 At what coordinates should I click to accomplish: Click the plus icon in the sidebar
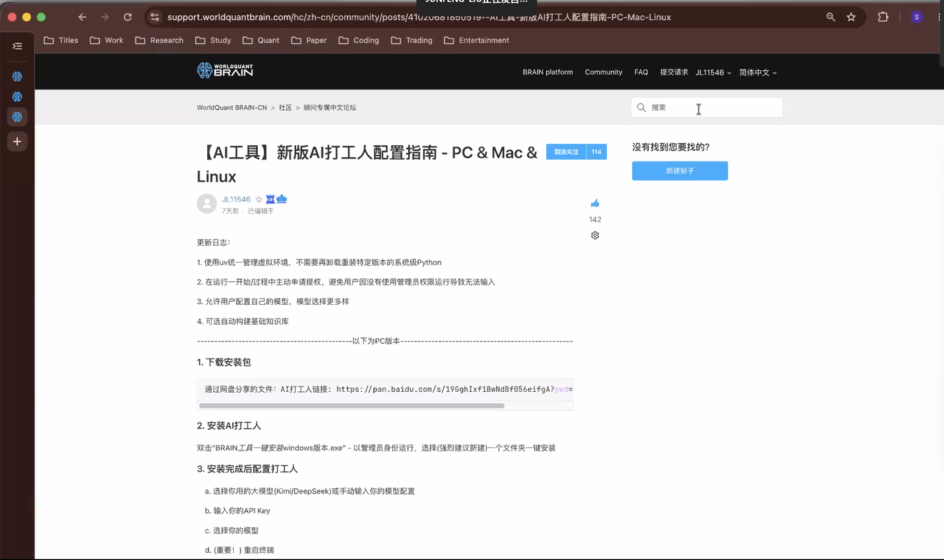pos(17,141)
